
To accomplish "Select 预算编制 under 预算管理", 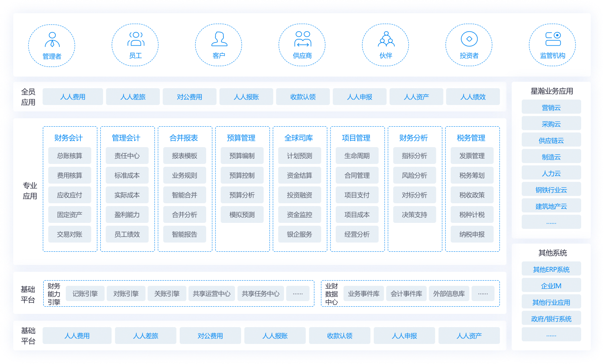I will 242,156.
